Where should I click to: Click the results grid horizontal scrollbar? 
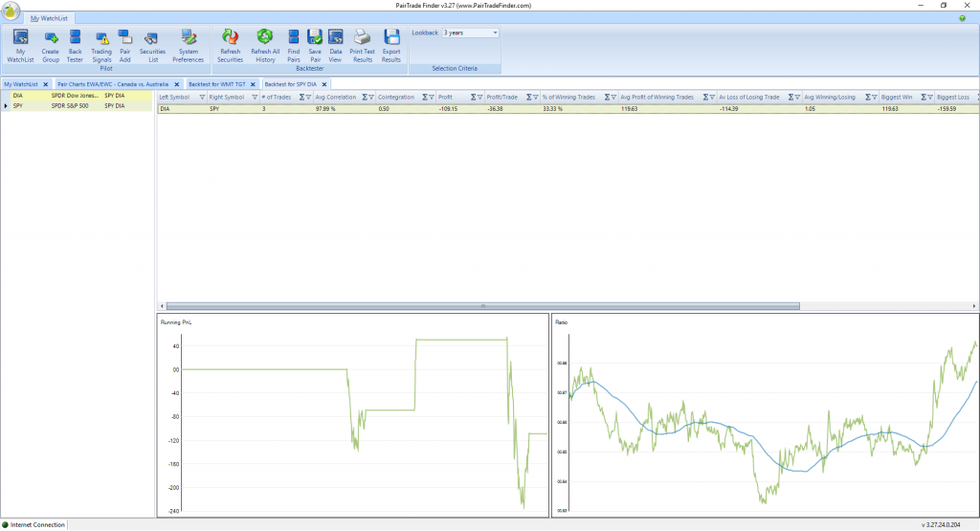click(x=479, y=306)
